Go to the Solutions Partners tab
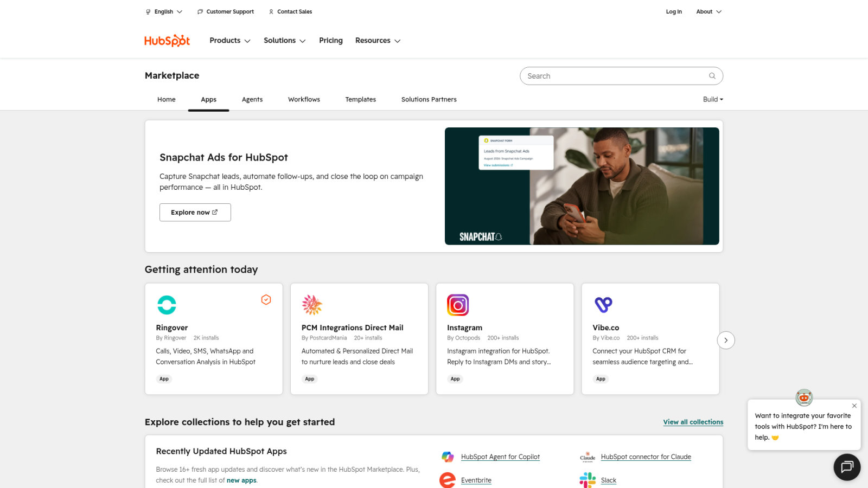The height and width of the screenshot is (488, 868). click(x=429, y=100)
